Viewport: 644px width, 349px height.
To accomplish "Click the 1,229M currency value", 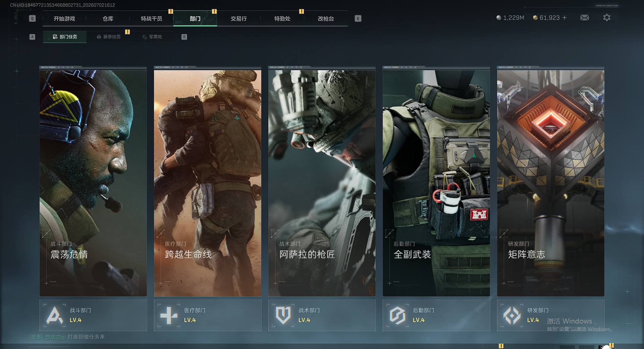I will click(514, 18).
